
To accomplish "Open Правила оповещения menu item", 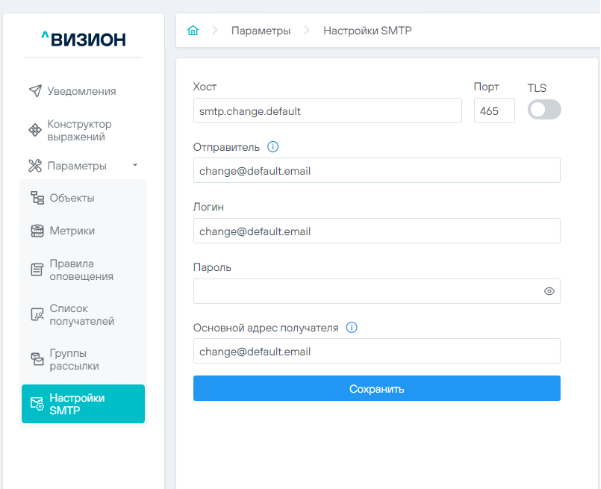I will [x=83, y=270].
